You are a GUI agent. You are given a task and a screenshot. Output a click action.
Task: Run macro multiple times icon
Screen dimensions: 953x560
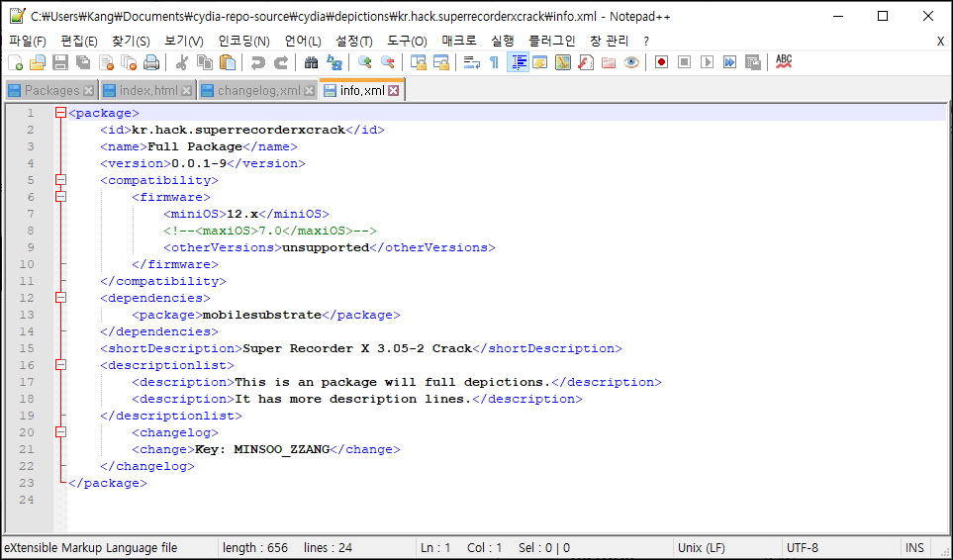point(729,62)
